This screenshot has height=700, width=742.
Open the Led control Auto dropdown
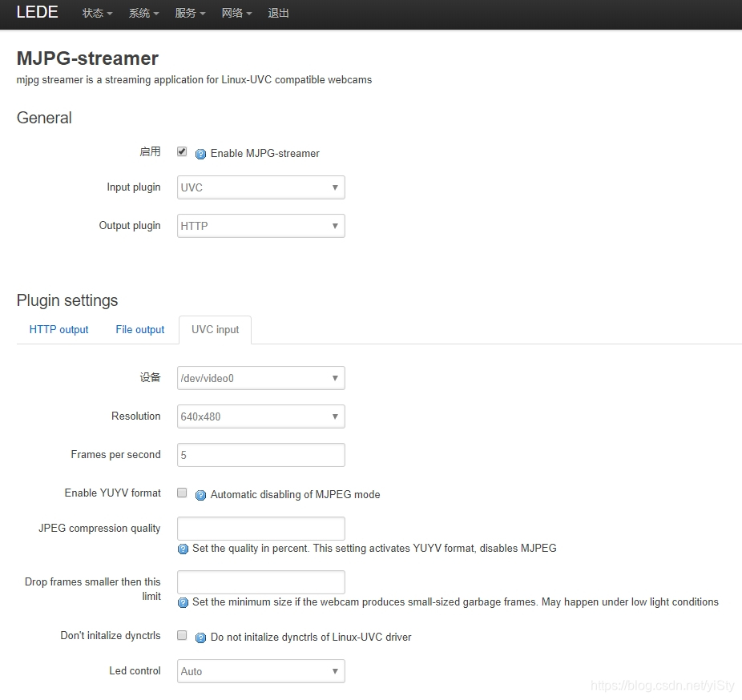click(260, 671)
